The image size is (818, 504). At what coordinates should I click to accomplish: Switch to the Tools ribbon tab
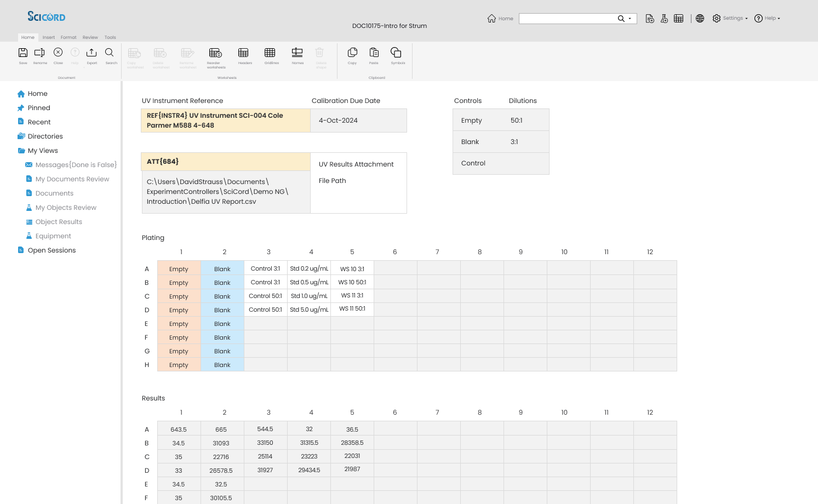click(110, 37)
